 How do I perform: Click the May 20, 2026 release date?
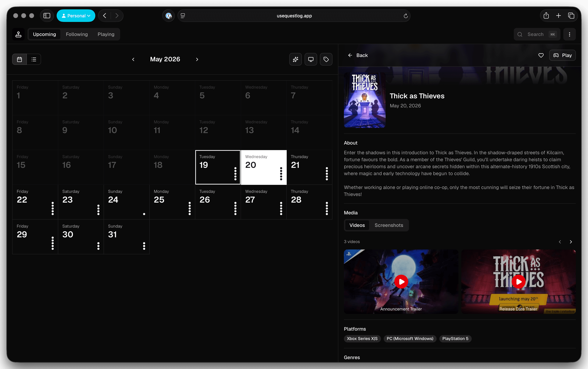pos(405,106)
